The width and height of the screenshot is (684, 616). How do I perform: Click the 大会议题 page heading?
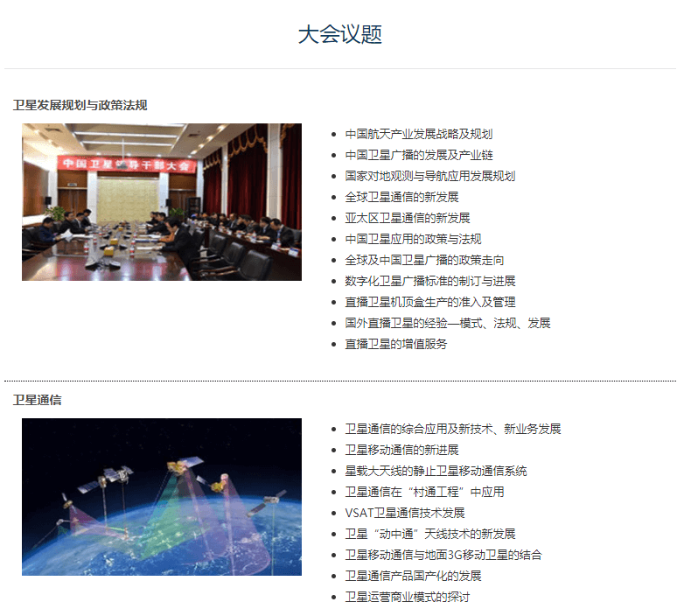tap(340, 34)
